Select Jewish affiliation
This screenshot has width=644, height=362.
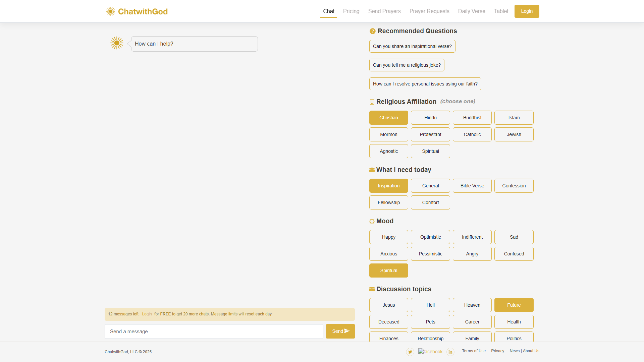514,134
